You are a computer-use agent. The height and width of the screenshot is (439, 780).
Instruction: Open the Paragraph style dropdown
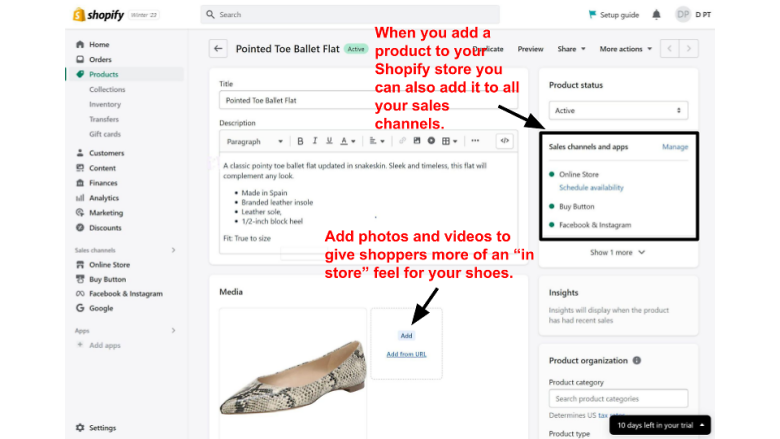255,142
